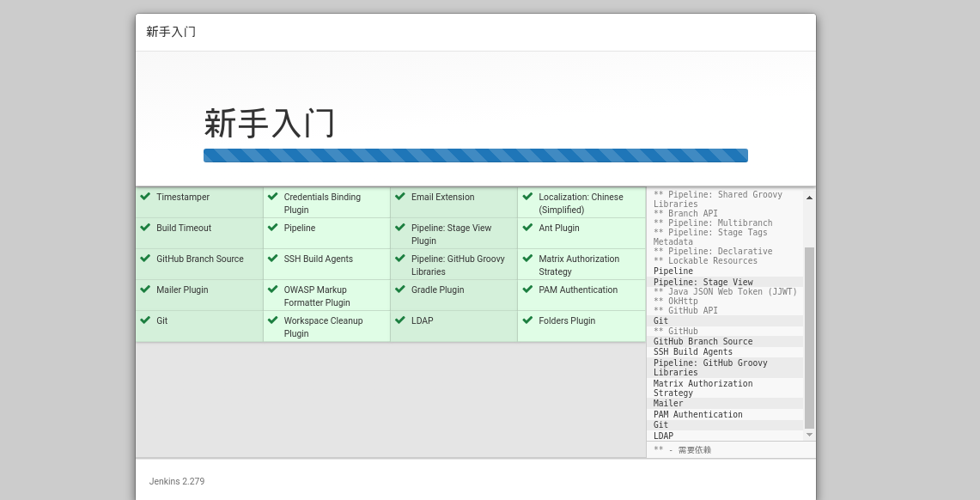Click the checkmark next to PAM Authentication in the plugin grid

(527, 290)
